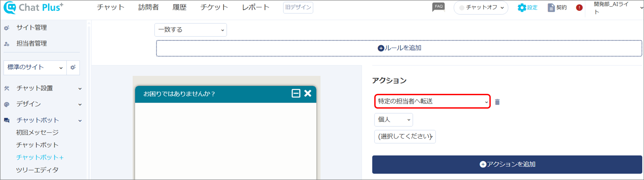Open the チャットオフ status dropdown

pos(481,8)
